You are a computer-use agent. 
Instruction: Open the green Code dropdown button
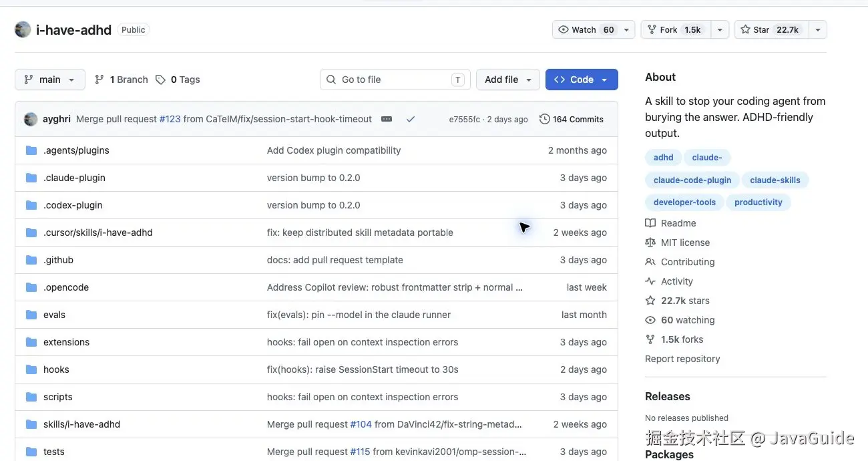[x=582, y=80]
